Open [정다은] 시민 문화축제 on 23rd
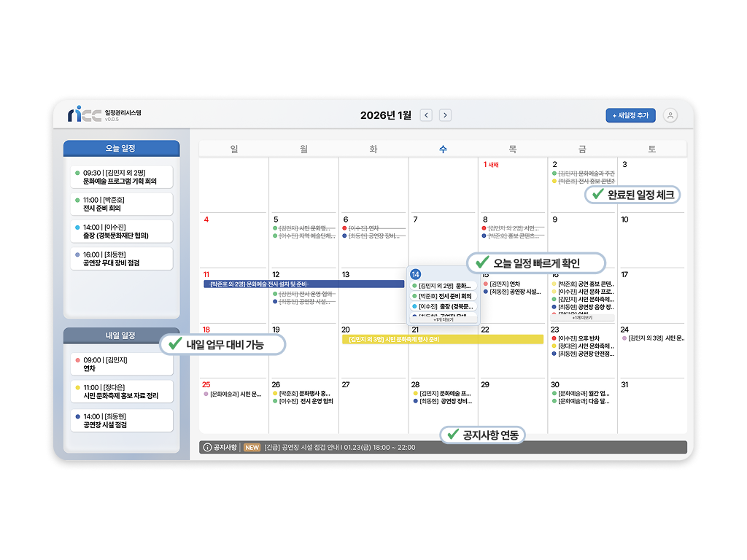 [583, 346]
